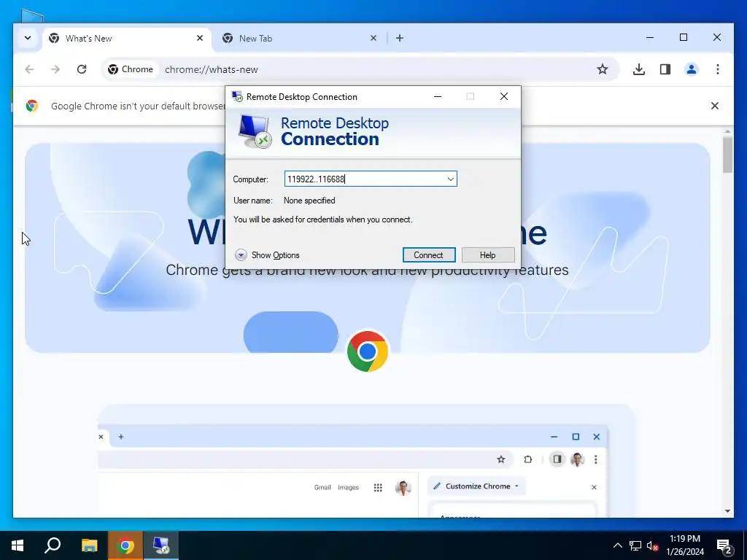Image resolution: width=747 pixels, height=560 pixels.
Task: Minimize the Chrome browser window
Action: coord(650,37)
